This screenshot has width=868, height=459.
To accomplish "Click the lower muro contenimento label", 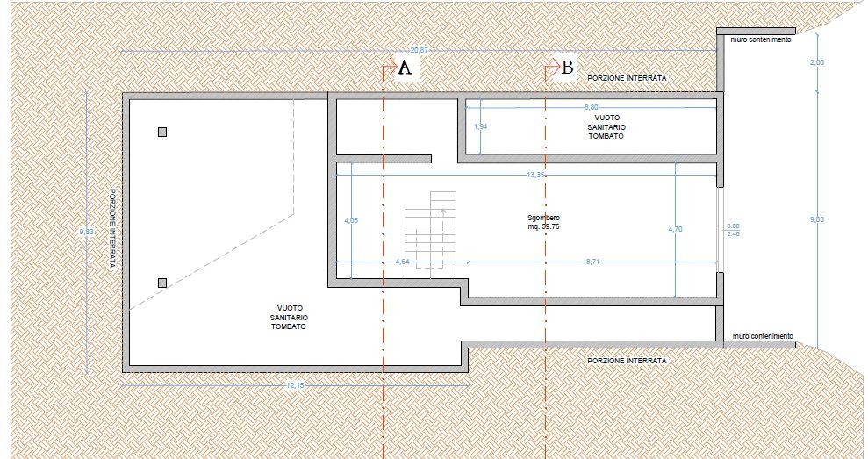I will point(763,336).
